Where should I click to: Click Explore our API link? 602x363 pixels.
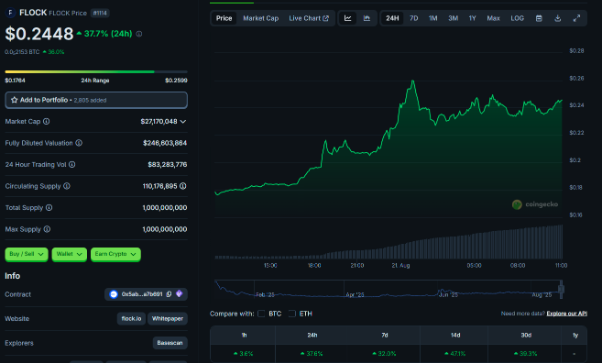pyautogui.click(x=567, y=313)
